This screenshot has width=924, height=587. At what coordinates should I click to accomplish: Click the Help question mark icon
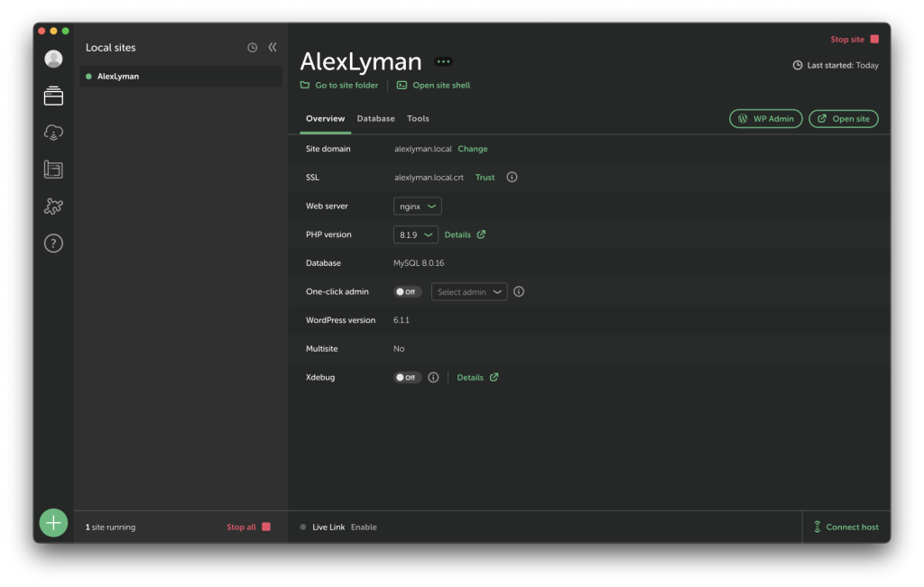point(53,243)
